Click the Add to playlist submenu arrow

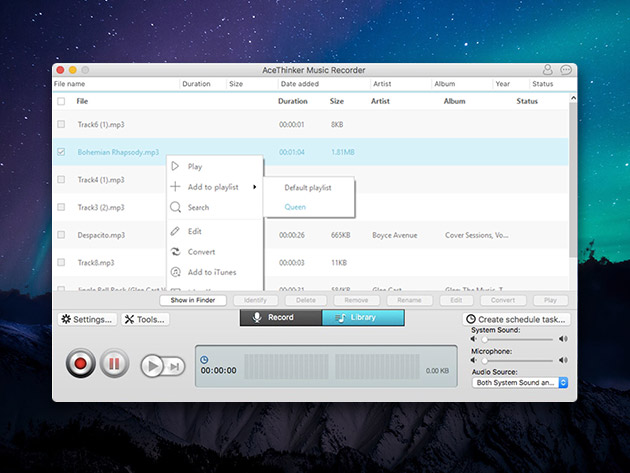[255, 187]
